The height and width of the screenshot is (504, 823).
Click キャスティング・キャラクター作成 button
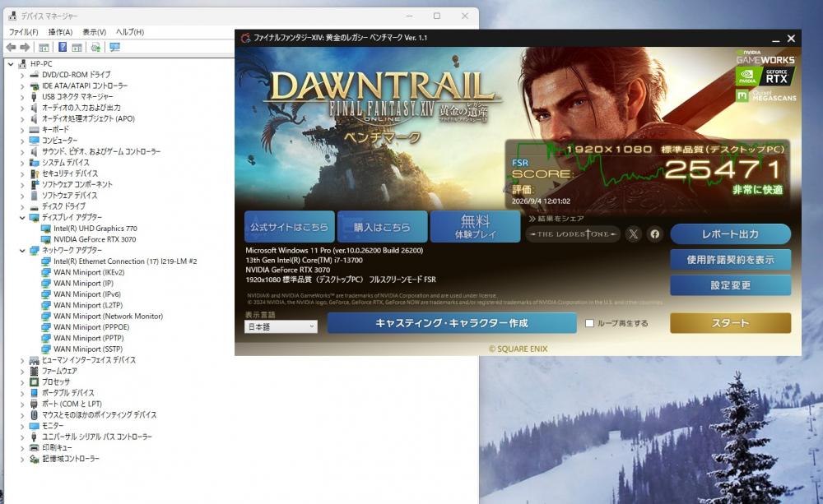click(451, 323)
